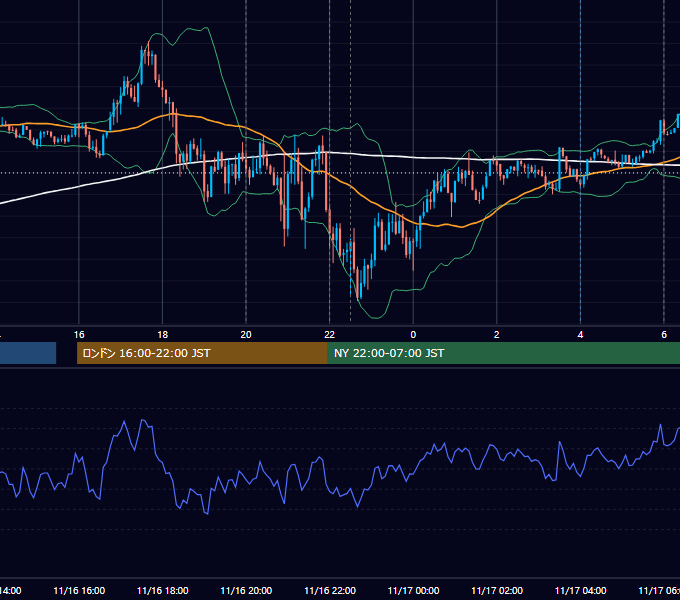Click the 20 hour label on the chart axis
680x600 pixels.
246,335
